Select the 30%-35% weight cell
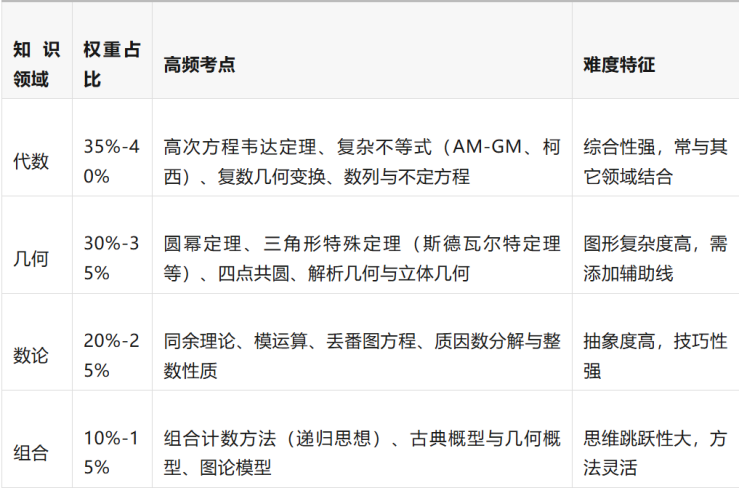The height and width of the screenshot is (488, 739). pyautogui.click(x=111, y=258)
